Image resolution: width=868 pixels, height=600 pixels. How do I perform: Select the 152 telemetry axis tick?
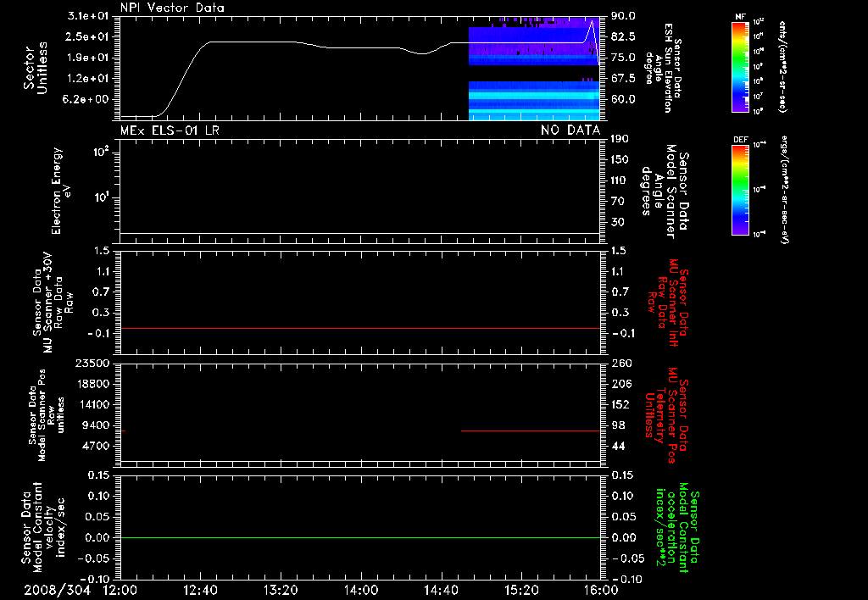pyautogui.click(x=621, y=404)
